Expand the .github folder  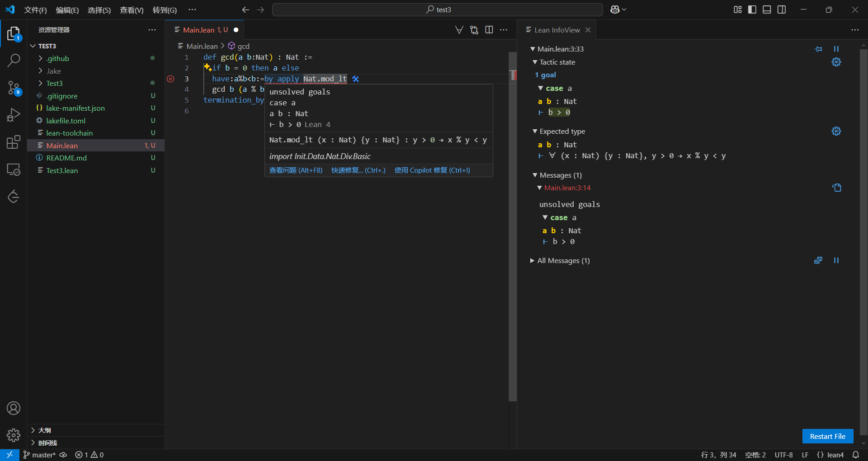point(57,58)
